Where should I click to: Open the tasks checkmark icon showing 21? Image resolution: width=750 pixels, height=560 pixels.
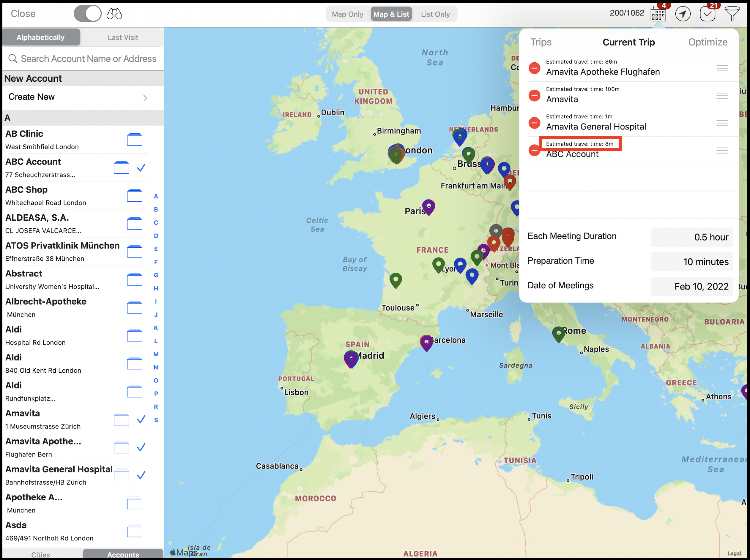708,14
